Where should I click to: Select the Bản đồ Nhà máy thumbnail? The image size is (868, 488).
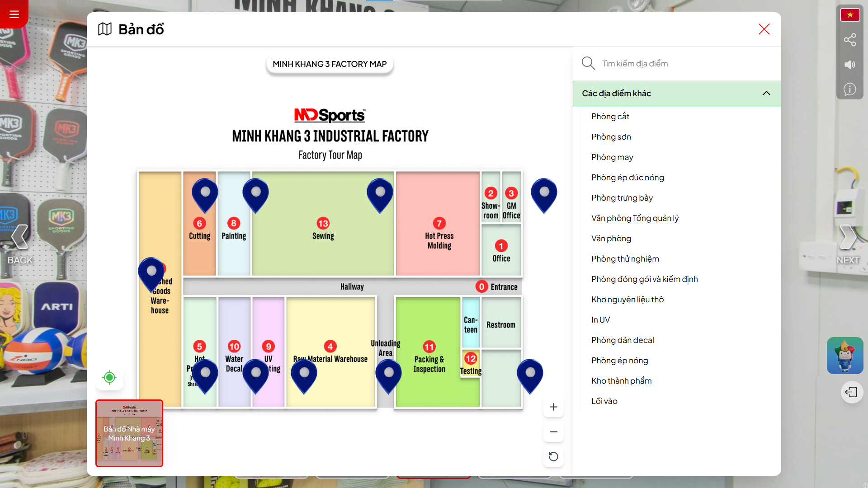tap(129, 433)
